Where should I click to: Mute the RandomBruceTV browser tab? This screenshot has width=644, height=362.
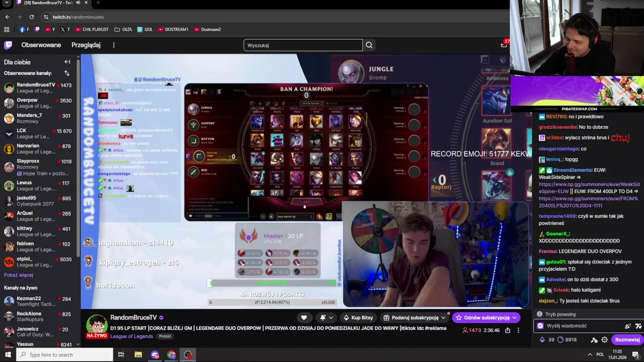point(78,3)
